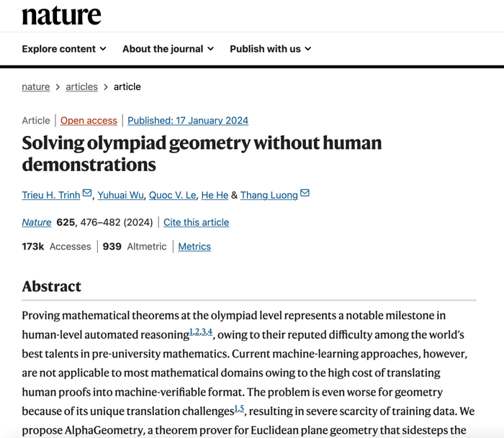Open Trieu H. Trinh author link
The height and width of the screenshot is (438, 504).
point(51,196)
